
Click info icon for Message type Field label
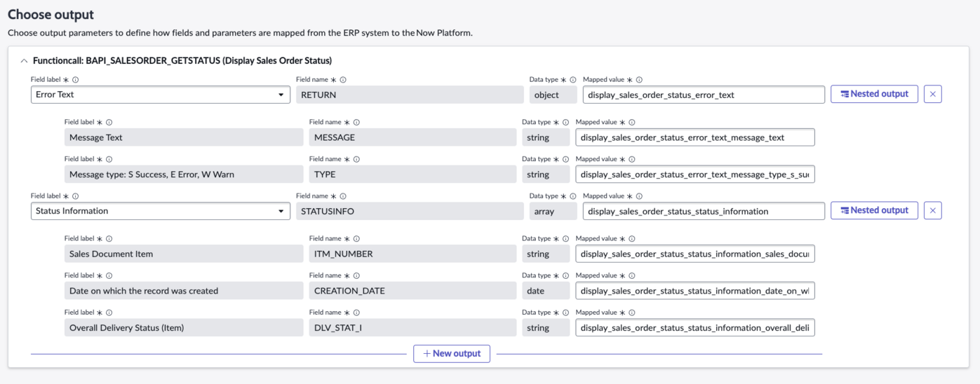[109, 160]
